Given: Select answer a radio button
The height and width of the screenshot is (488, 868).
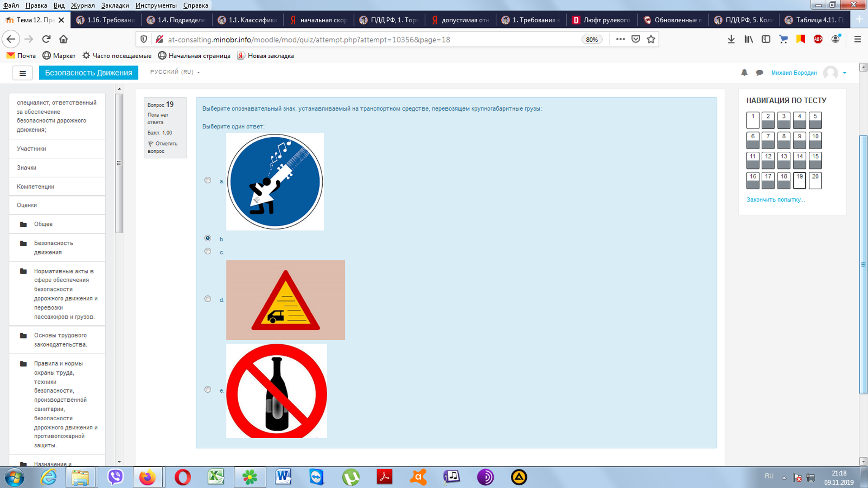Looking at the screenshot, I should click(x=208, y=180).
